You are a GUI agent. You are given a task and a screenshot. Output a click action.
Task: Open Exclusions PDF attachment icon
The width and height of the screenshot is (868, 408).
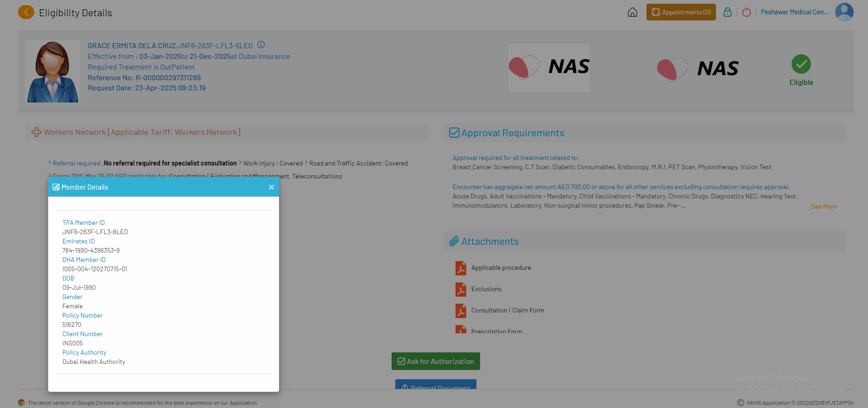coord(461,289)
